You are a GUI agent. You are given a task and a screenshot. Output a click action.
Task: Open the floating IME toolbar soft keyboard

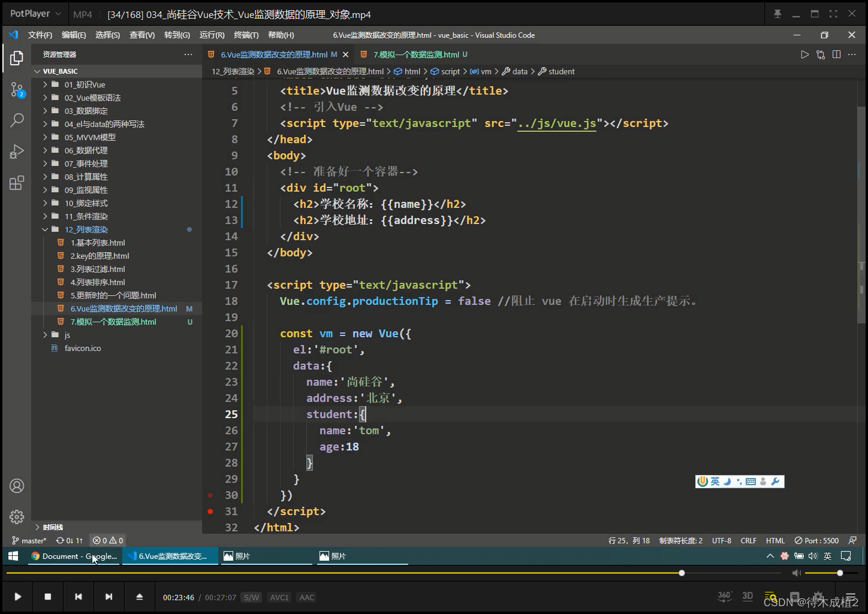click(751, 482)
